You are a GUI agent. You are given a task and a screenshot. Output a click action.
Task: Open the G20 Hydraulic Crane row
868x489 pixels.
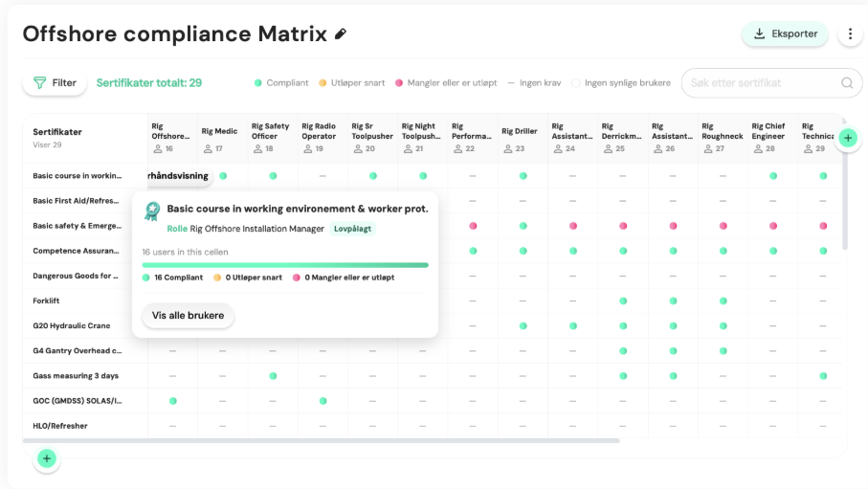(72, 325)
